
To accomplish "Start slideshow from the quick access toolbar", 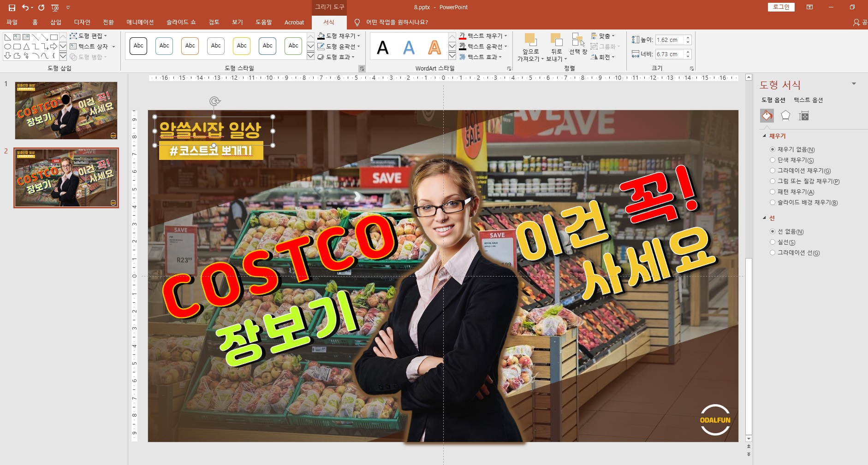I will [55, 7].
